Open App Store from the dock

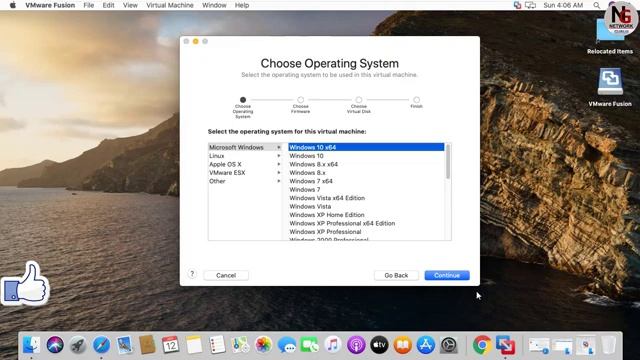coord(426,345)
